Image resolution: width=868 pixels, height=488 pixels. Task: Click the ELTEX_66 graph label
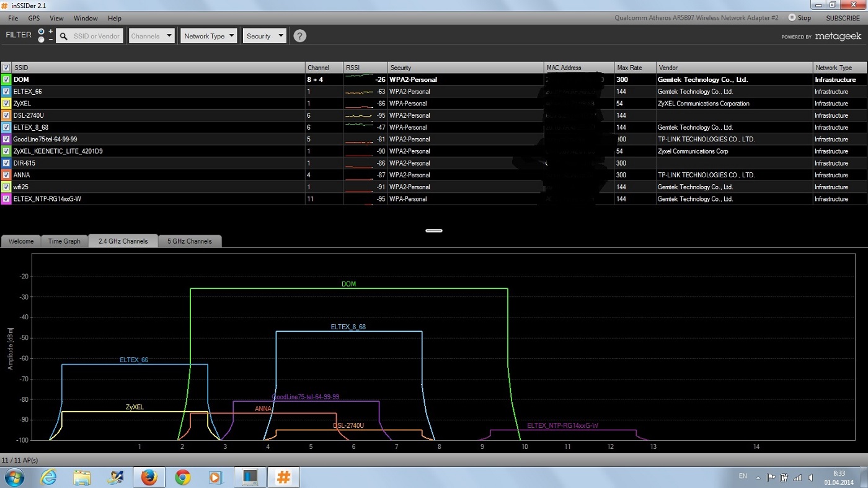[x=134, y=360]
